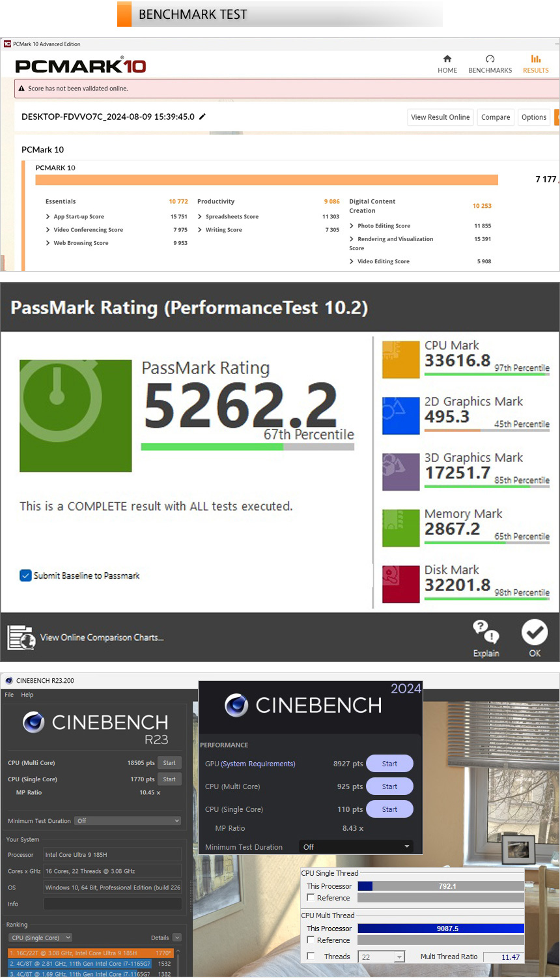Open the Threads count dropdown showing 22

pyautogui.click(x=382, y=957)
